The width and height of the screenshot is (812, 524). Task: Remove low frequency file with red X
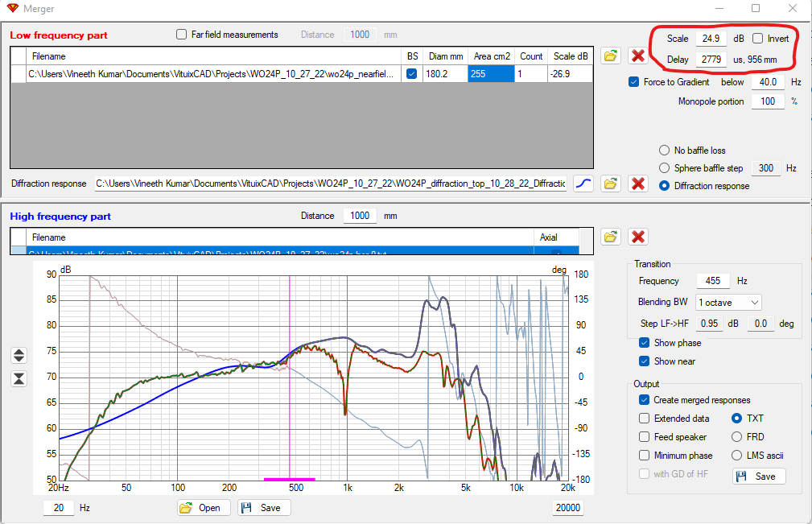pyautogui.click(x=638, y=56)
